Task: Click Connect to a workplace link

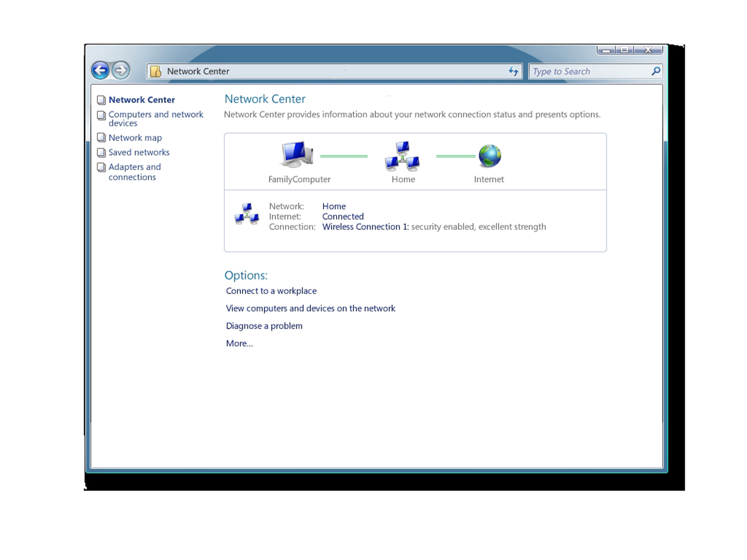Action: pyautogui.click(x=271, y=291)
